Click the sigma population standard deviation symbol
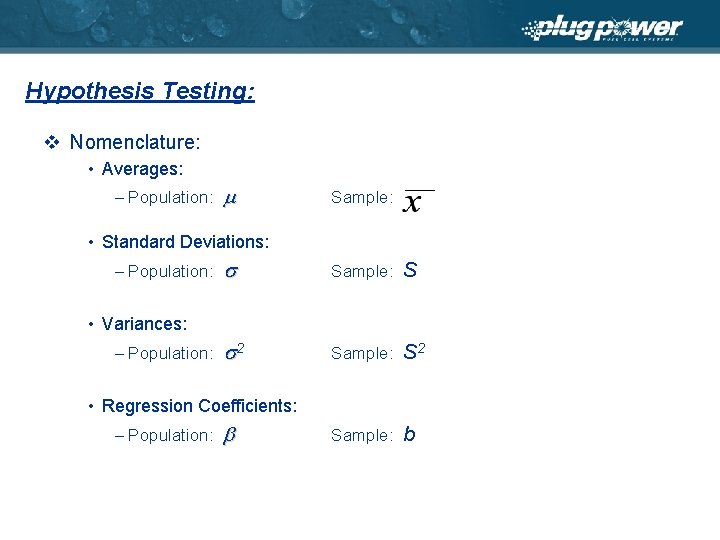The height and width of the screenshot is (540, 720). (231, 272)
